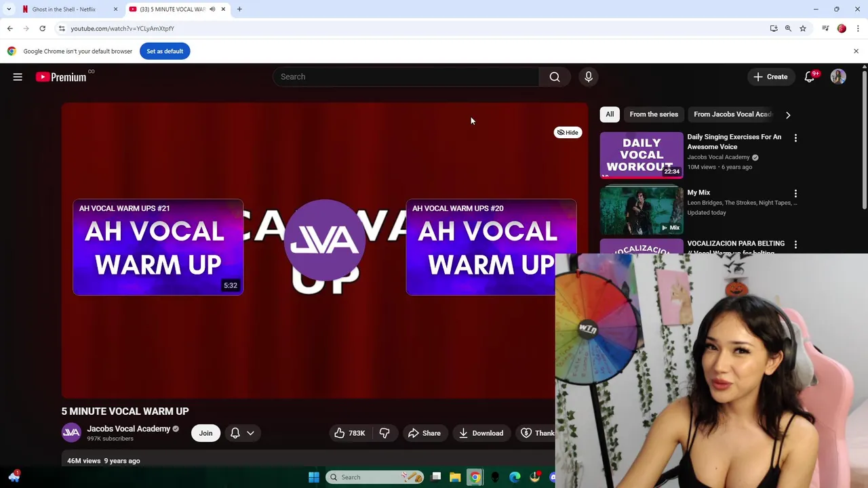Show more filter chips with the right arrow
This screenshot has height=488, width=868.
[x=788, y=115]
